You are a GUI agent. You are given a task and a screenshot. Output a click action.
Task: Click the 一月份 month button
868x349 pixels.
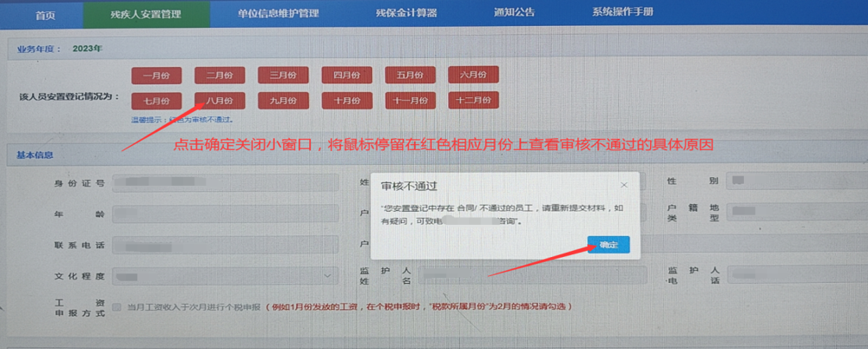coord(156,76)
